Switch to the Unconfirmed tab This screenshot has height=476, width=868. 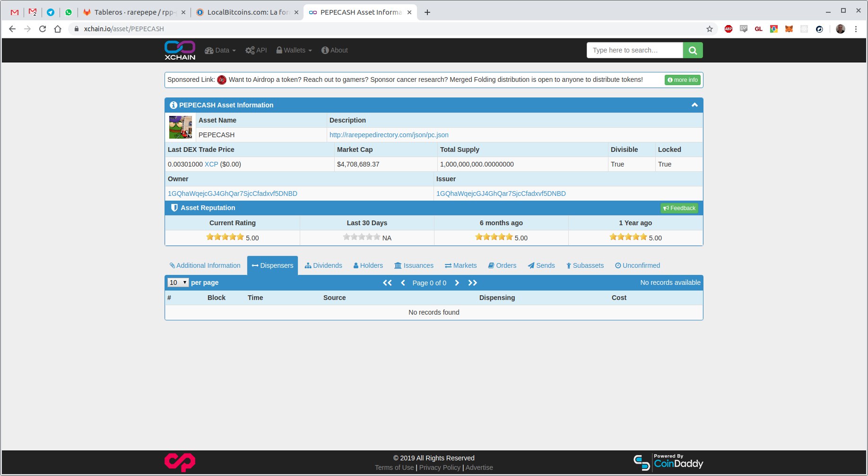pyautogui.click(x=638, y=265)
